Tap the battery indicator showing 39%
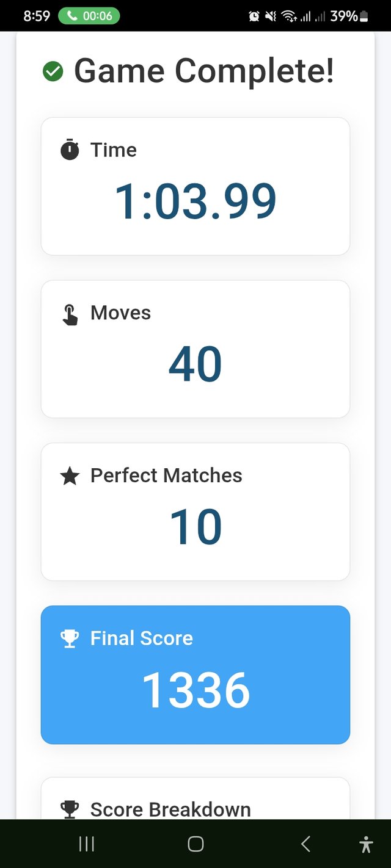Screen dimensions: 391x868 349,16
